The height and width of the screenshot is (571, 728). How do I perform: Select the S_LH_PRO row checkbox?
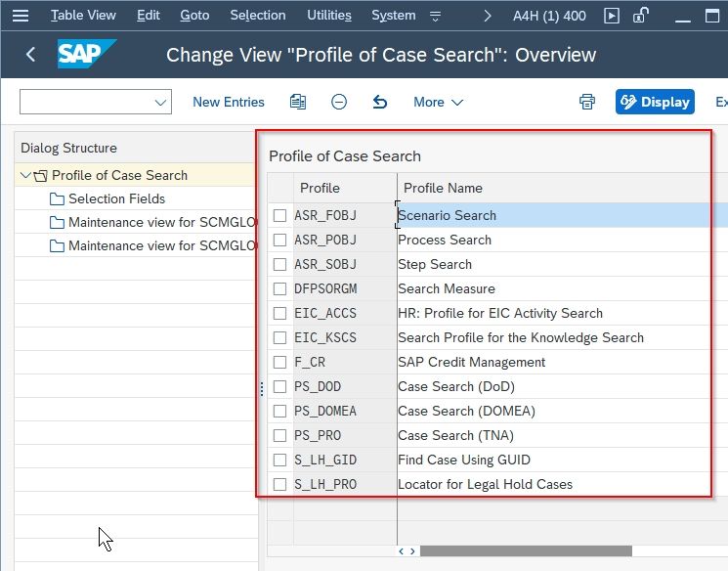pyautogui.click(x=279, y=485)
